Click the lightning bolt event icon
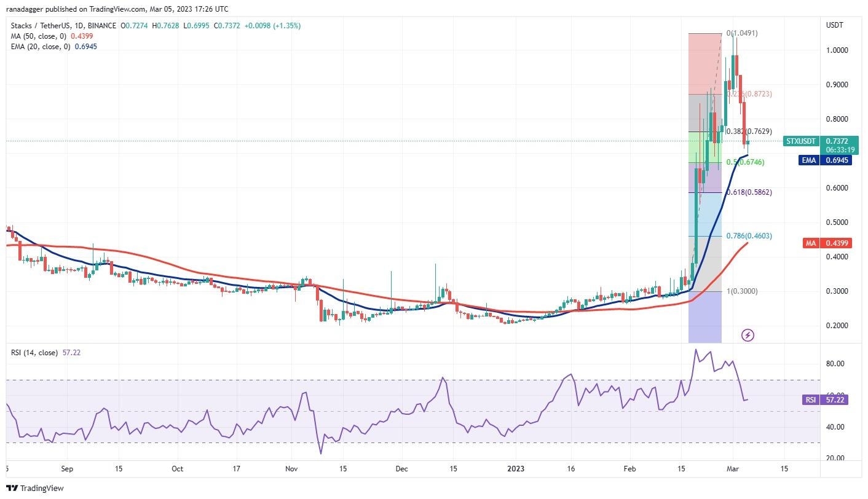 click(x=748, y=335)
